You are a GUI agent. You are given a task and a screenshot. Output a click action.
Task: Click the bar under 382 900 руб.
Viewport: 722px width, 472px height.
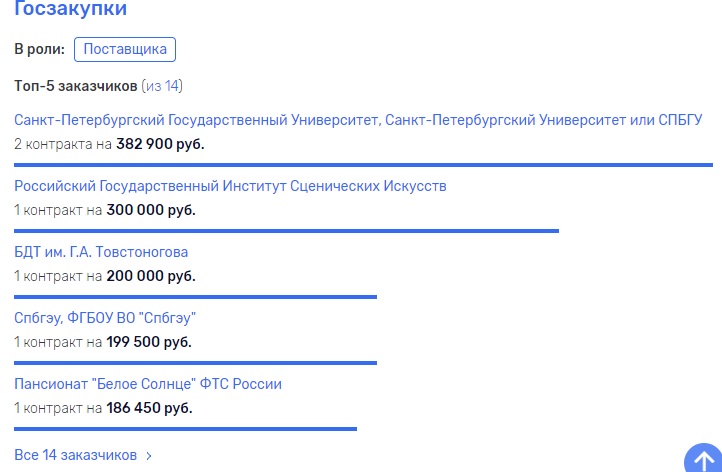pyautogui.click(x=363, y=165)
